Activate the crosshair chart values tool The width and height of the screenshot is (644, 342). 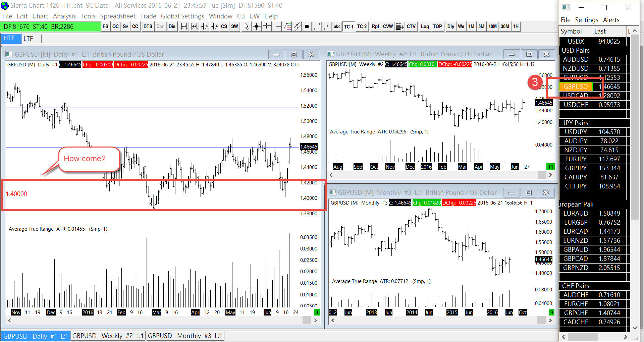[257, 26]
